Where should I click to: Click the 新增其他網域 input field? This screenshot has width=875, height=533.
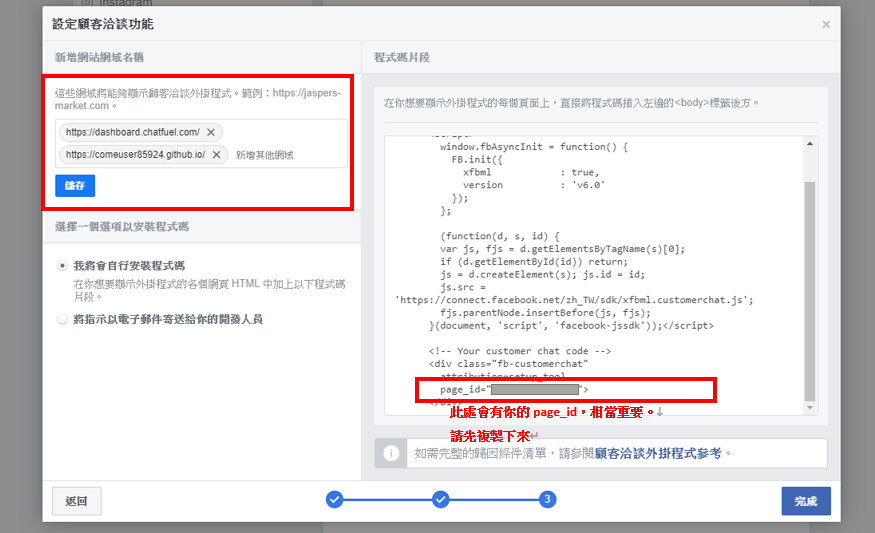pyautogui.click(x=265, y=155)
